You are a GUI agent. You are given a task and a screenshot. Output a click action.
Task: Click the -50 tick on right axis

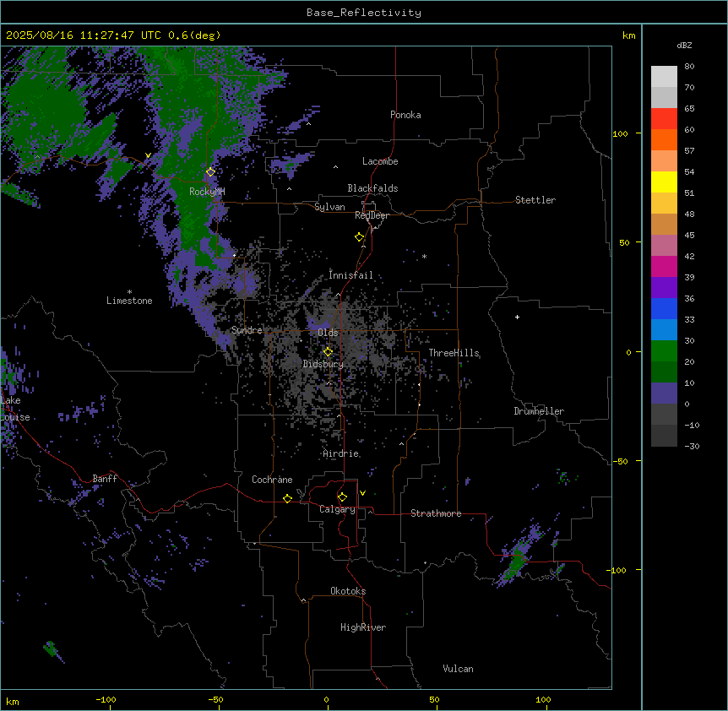(620, 461)
